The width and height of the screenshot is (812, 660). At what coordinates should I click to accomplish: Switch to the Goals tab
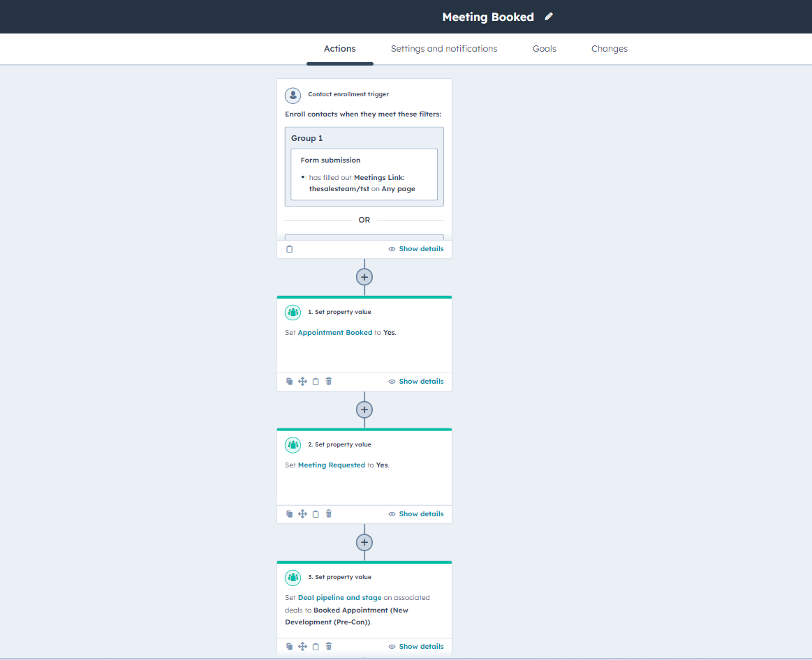coord(545,49)
